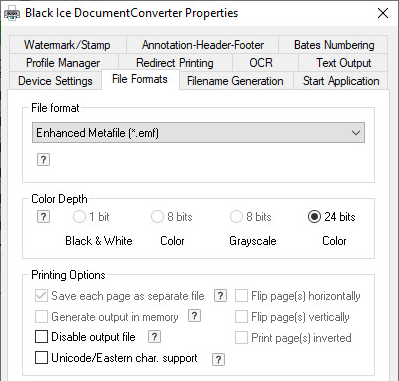The image size is (399, 381).
Task: Open the Annotation-Header-Footer tab
Action: 203,45
